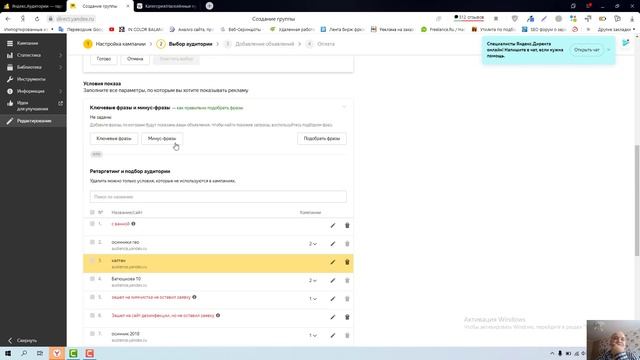640x360 pixels.
Task: Check the checkbox for highlighted row 3
Action: pos(92,260)
